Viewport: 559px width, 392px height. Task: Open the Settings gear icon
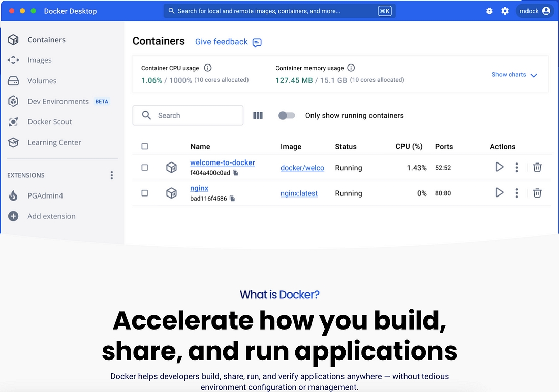[505, 11]
